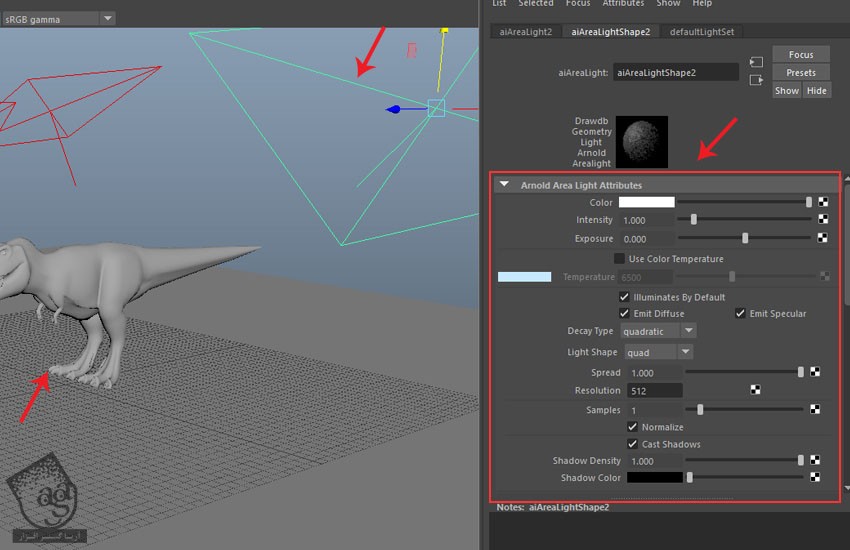
Task: Open the Focus menu
Action: point(578,3)
